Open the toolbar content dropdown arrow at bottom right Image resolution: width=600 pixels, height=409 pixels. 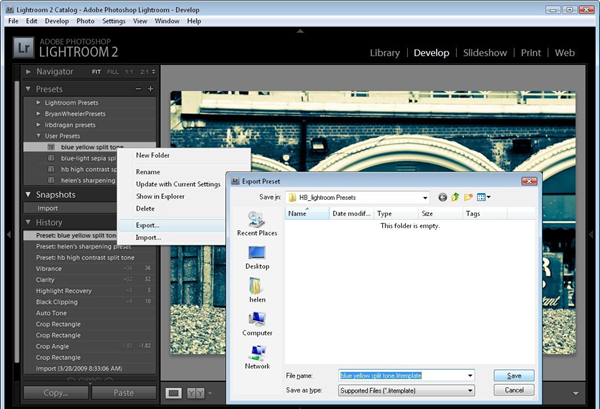click(x=576, y=393)
